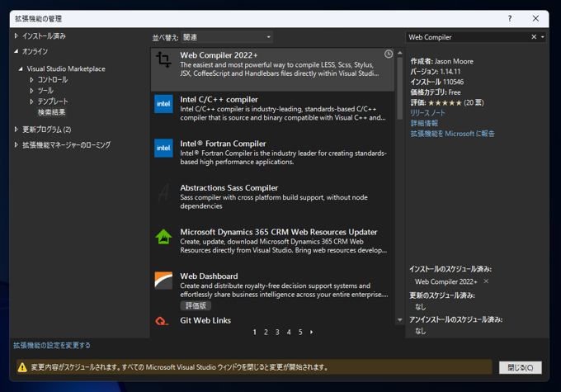This screenshot has width=561, height=392.
Task: Click the 評価版 badge under Web Dashboard
Action: coord(196,305)
